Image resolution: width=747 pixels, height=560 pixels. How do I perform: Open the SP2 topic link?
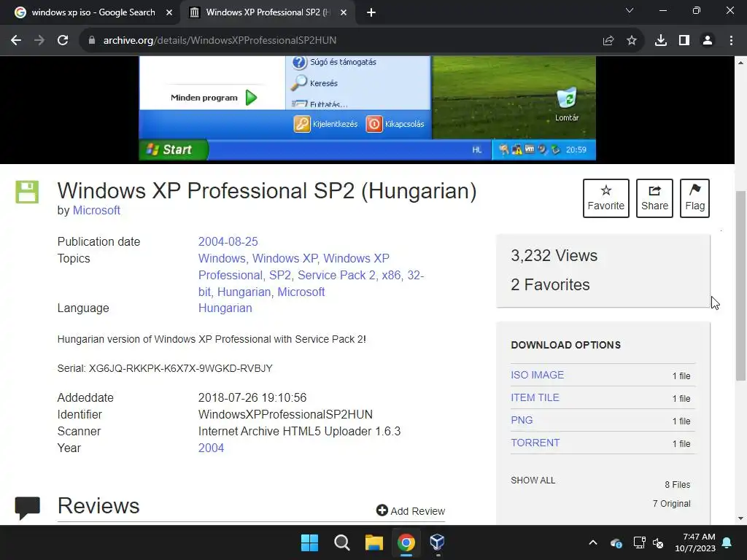(280, 275)
